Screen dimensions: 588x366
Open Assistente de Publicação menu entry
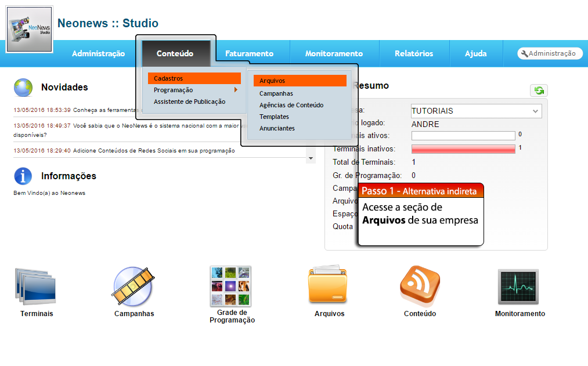point(189,102)
